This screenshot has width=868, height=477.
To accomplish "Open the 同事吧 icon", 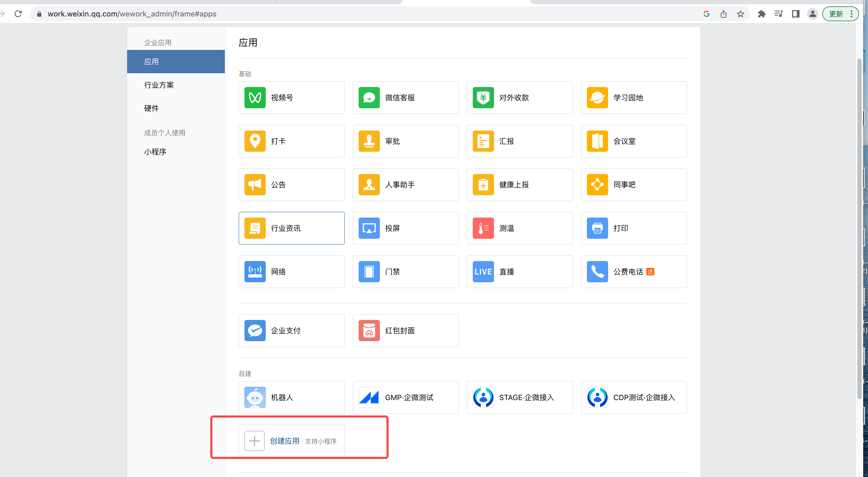I will pyautogui.click(x=597, y=185).
